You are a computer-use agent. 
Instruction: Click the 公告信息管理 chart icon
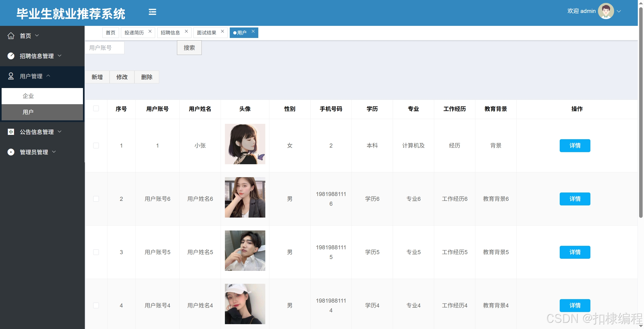[11, 132]
